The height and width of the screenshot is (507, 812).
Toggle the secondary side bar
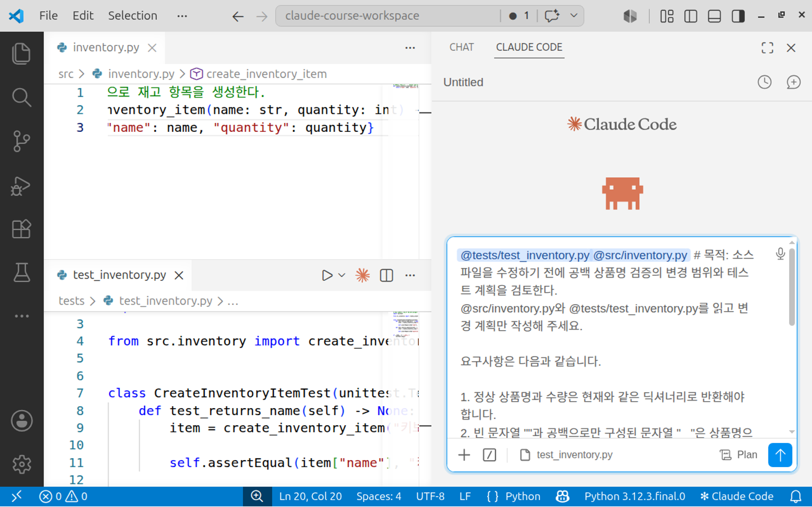click(x=738, y=16)
